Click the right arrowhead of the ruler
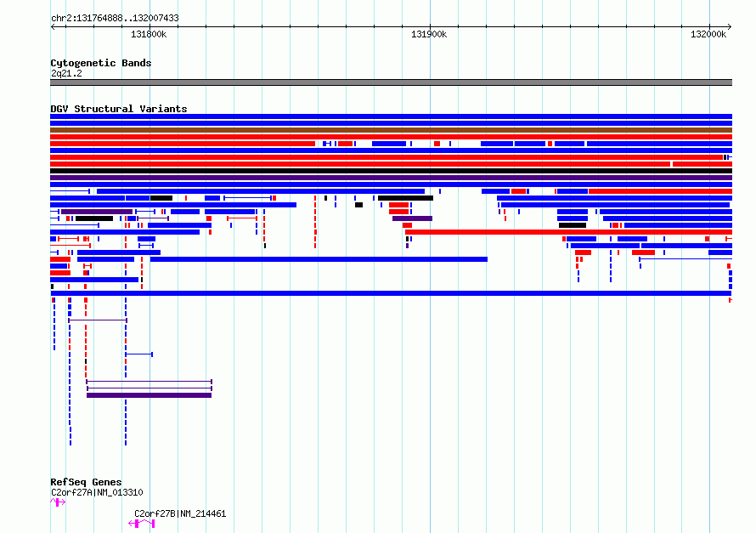The image size is (756, 533). point(730,26)
